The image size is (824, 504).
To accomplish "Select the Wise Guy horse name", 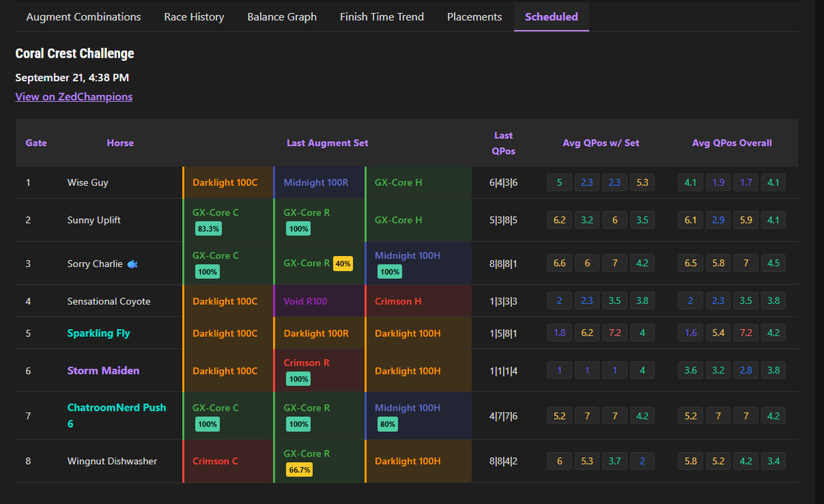I will click(x=88, y=183).
